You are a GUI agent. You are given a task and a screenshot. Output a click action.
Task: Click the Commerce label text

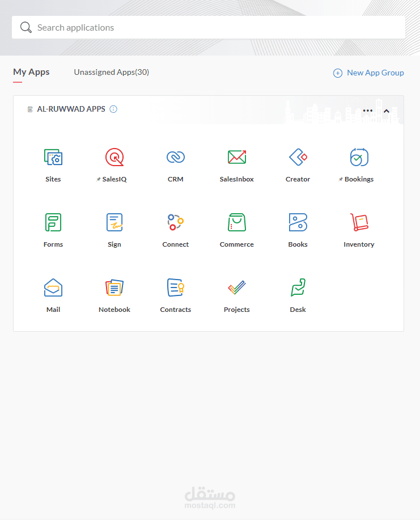click(x=237, y=244)
